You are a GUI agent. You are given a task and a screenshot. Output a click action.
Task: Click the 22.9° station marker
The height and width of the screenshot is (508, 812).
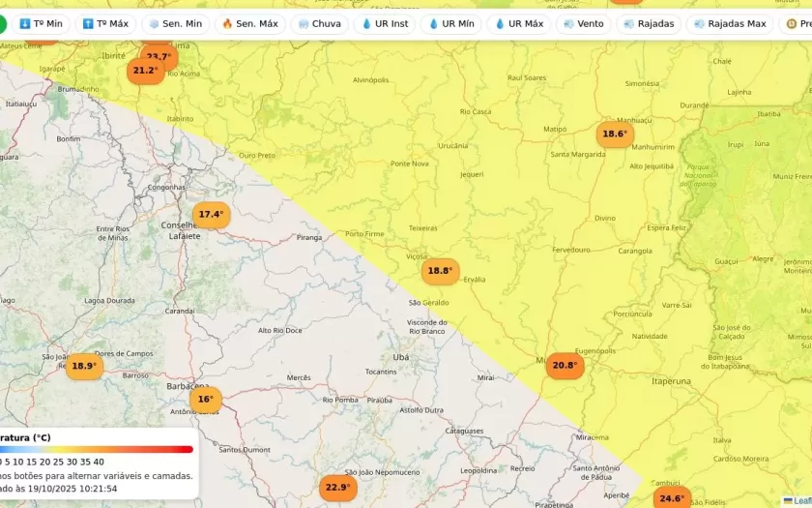(x=337, y=488)
